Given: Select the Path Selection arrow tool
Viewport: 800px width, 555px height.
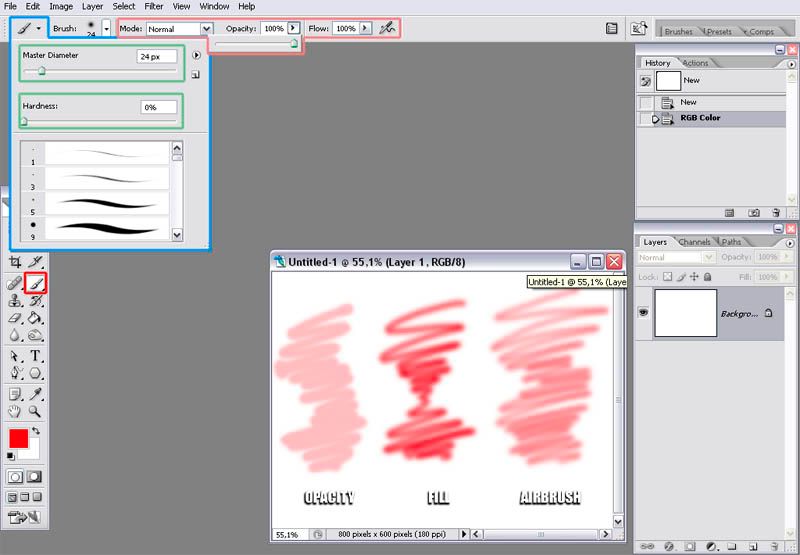Looking at the screenshot, I should (x=15, y=356).
